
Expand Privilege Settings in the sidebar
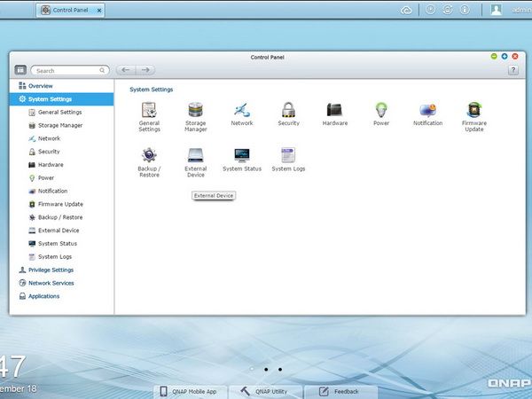point(51,270)
